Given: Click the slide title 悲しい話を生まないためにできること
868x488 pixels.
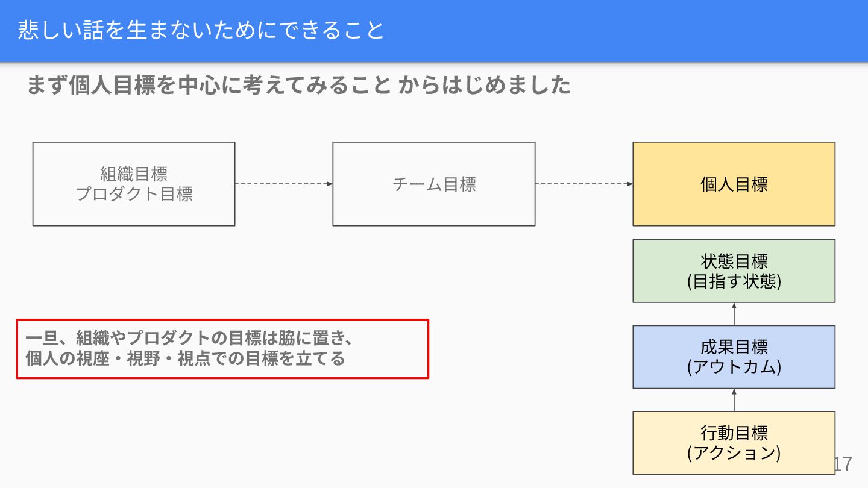Looking at the screenshot, I should point(201,30).
